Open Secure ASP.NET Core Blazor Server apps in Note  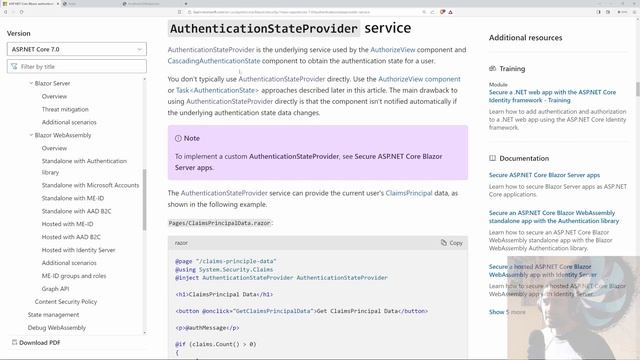click(309, 162)
